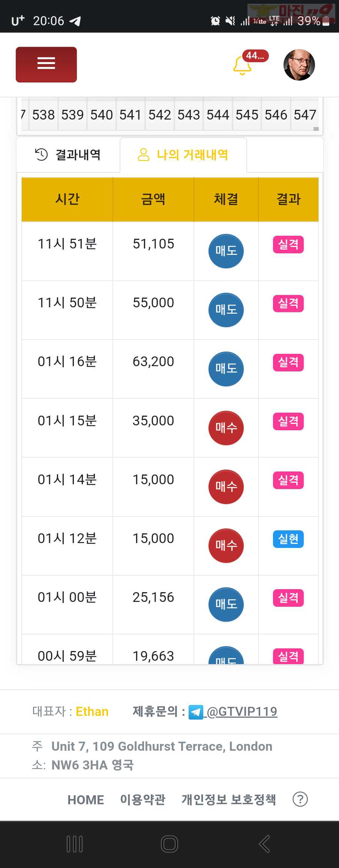Tap the 매수 badge for 01시 15분

[x=226, y=428]
